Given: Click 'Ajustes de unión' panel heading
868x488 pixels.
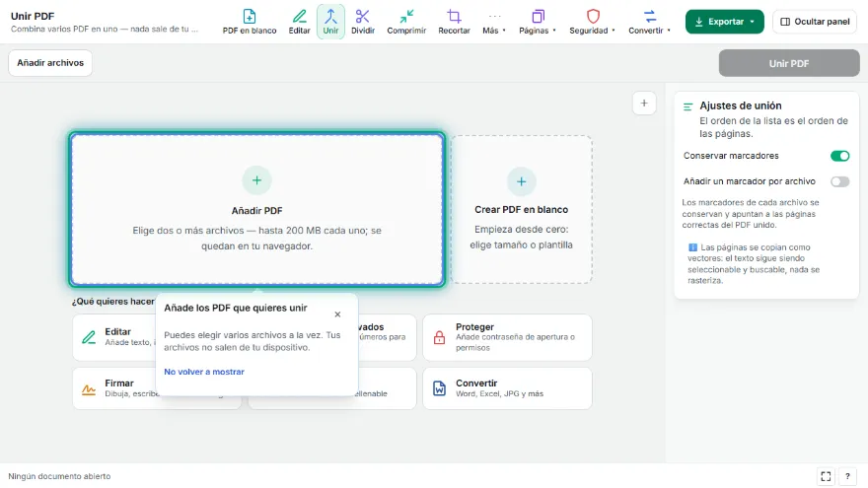Looking at the screenshot, I should [x=741, y=105].
